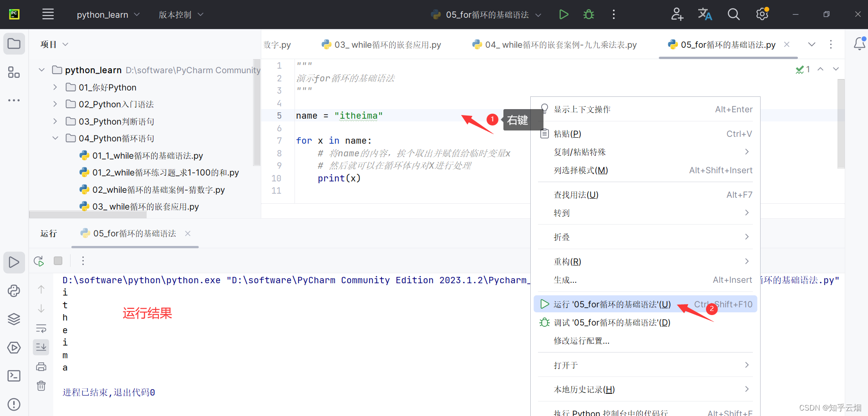The image size is (868, 416).
Task: Show more tool windows ellipsis in sidebar
Action: point(14,100)
